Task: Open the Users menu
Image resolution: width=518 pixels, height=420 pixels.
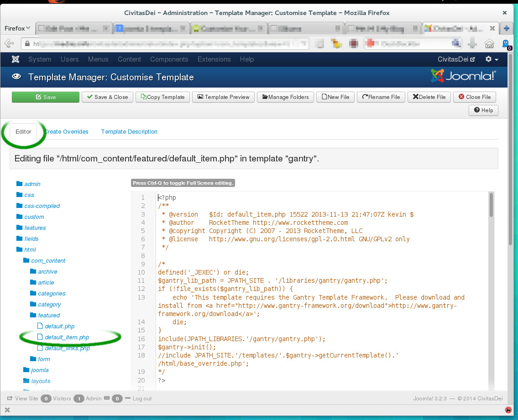Action: pyautogui.click(x=69, y=59)
